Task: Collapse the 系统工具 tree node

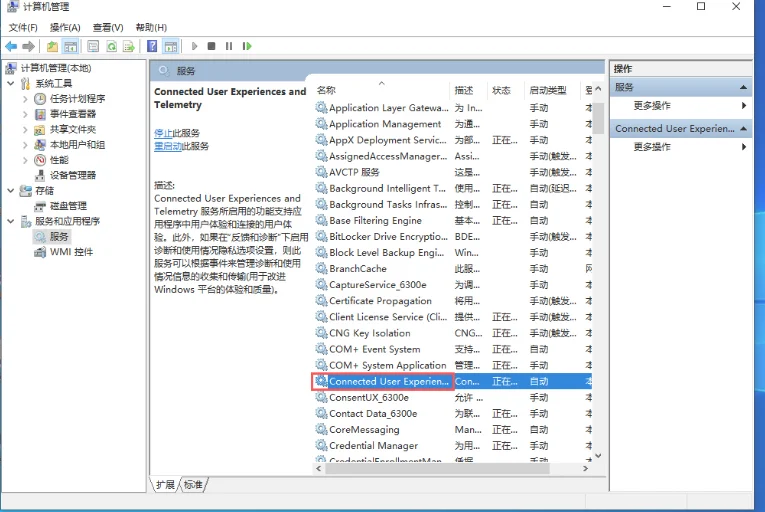Action: (x=11, y=84)
